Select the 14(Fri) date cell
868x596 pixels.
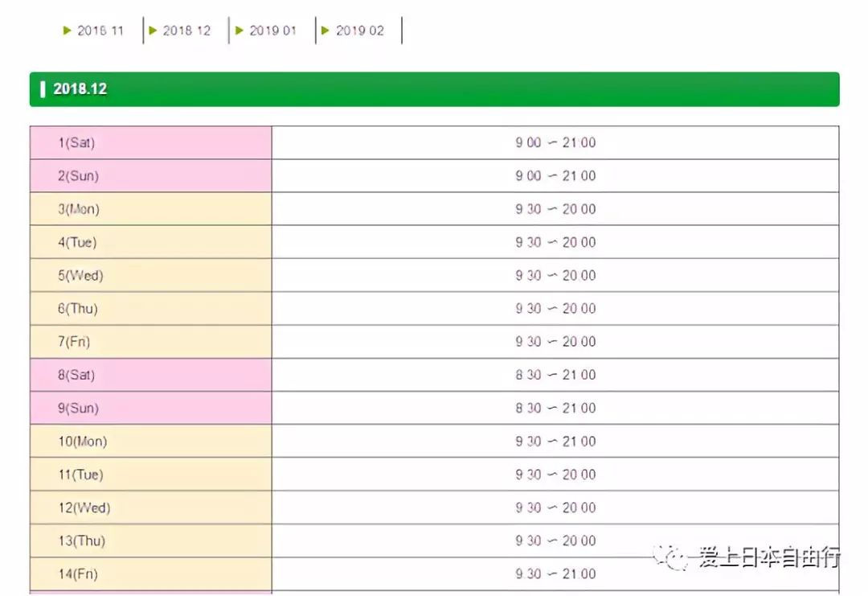click(x=149, y=573)
